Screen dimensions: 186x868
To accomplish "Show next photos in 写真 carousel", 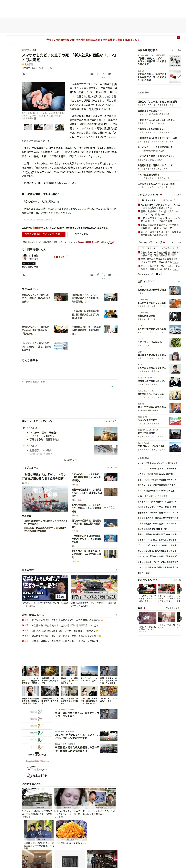I will [180, 618].
